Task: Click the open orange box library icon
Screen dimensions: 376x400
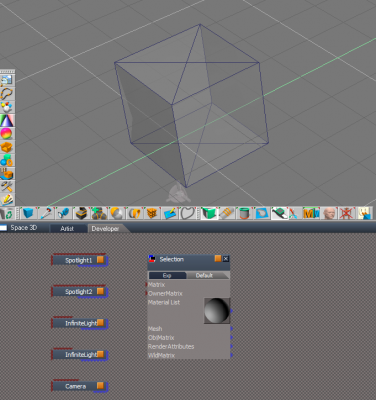Action: click(x=7, y=147)
